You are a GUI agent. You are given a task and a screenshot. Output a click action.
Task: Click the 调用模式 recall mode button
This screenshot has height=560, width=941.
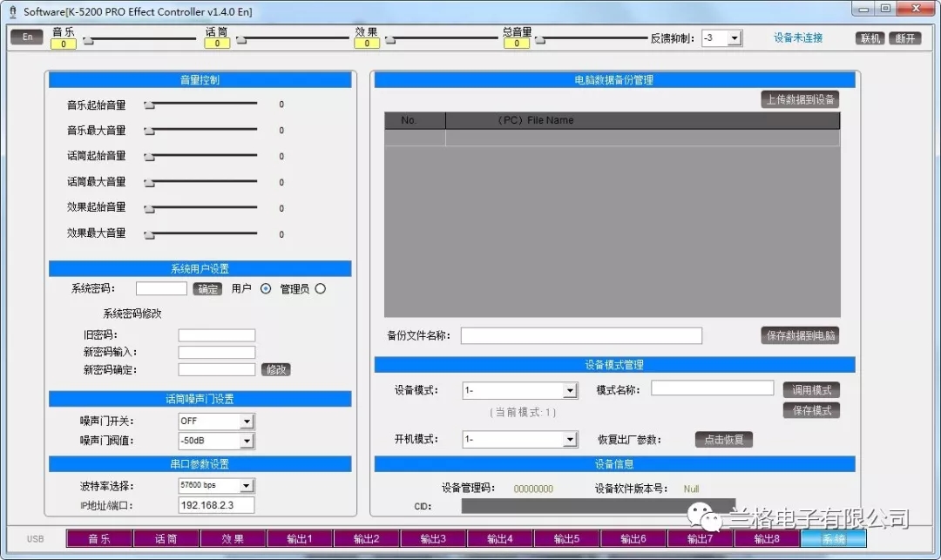tap(811, 390)
